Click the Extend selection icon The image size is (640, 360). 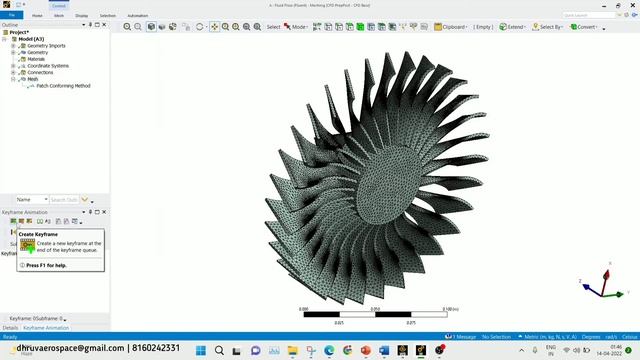(x=503, y=27)
